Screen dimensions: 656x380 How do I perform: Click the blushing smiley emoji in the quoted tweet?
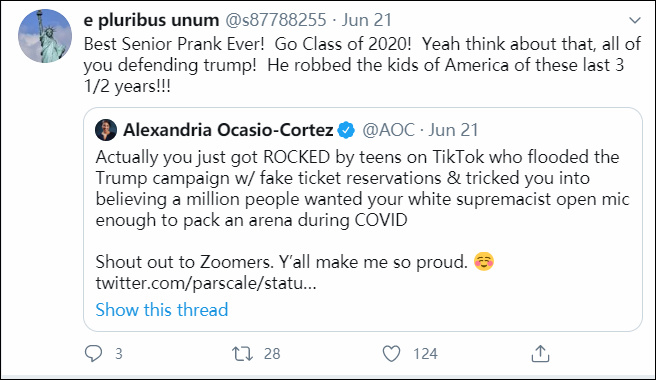click(x=484, y=262)
